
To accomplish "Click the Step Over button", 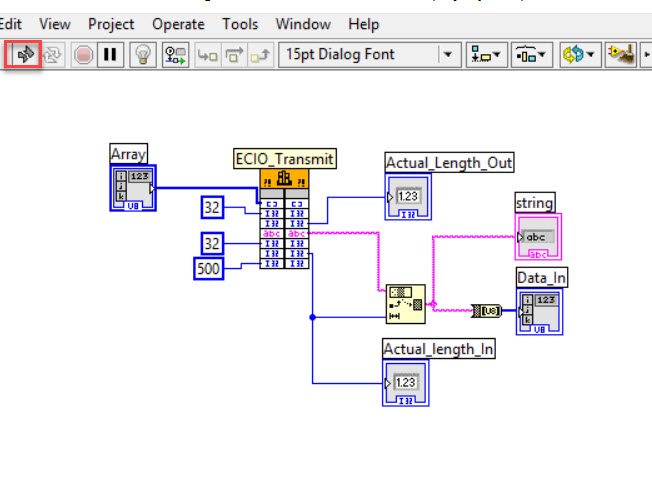I will [234, 54].
